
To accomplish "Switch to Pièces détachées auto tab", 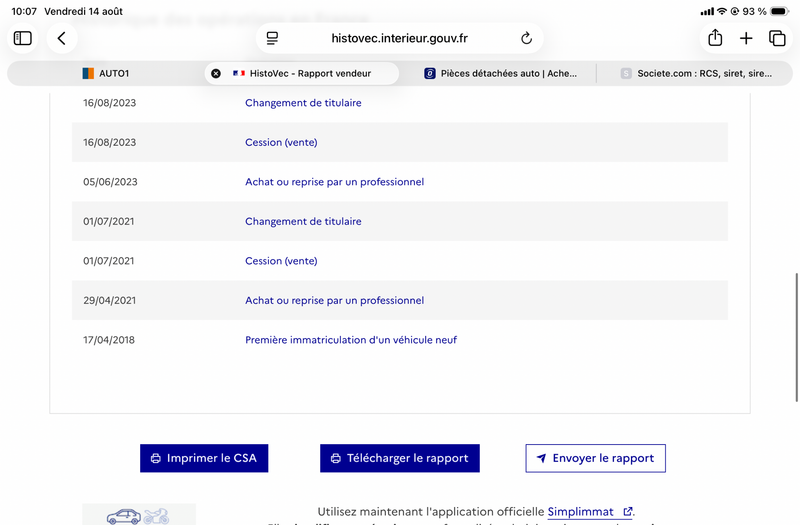I will tap(500, 73).
